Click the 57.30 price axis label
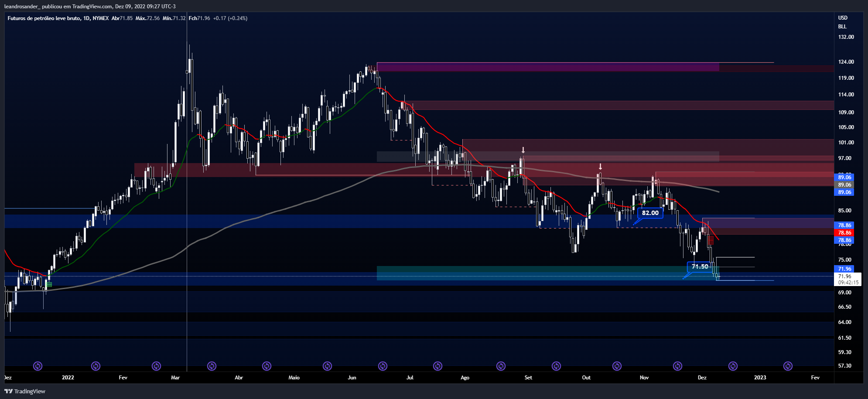This screenshot has width=868, height=399. click(x=845, y=366)
